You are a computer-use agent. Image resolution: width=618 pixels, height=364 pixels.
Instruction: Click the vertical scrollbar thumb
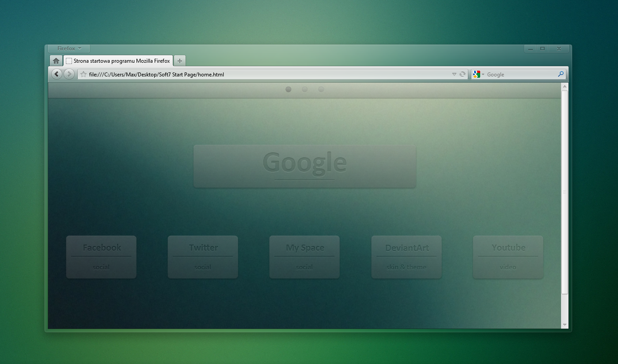(x=565, y=192)
